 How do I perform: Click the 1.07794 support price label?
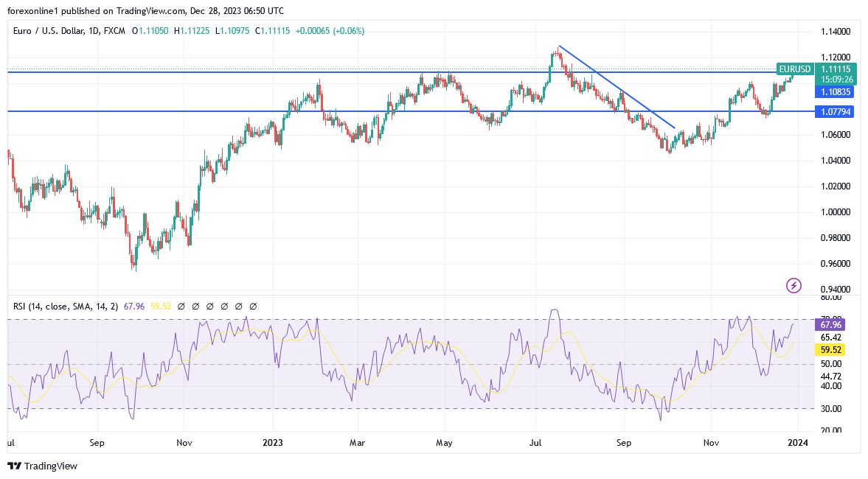836,111
